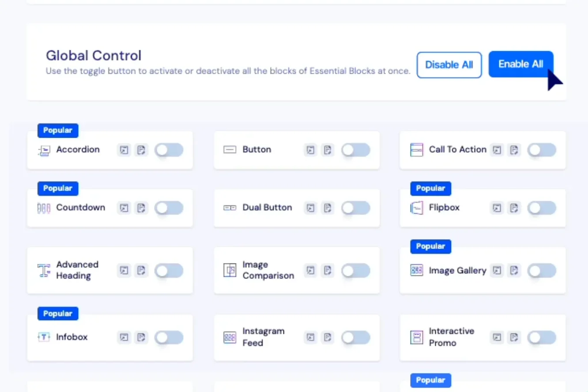Open the Button block demo icon
Viewport: 588px width, 392px height.
pos(311,150)
